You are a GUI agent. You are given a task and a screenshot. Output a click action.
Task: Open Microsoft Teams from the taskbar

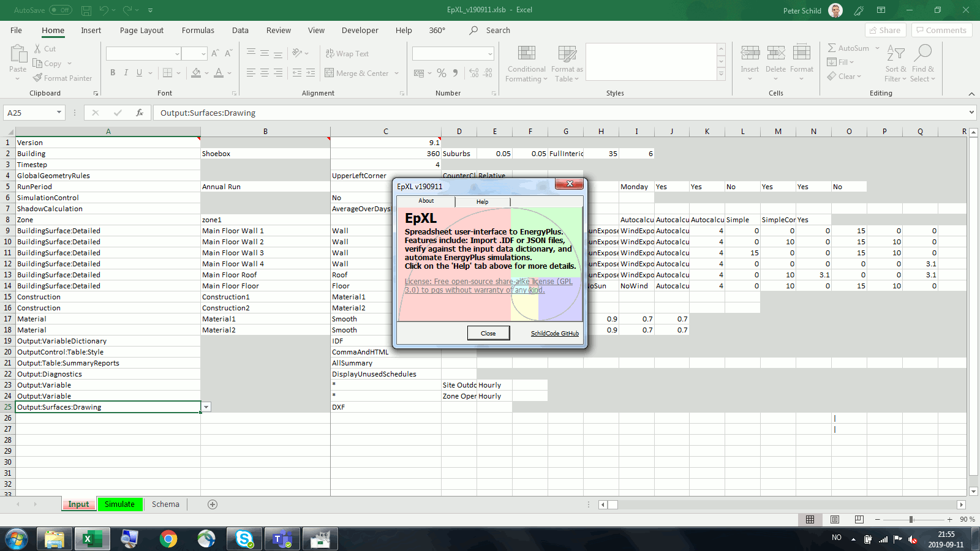coord(282,539)
